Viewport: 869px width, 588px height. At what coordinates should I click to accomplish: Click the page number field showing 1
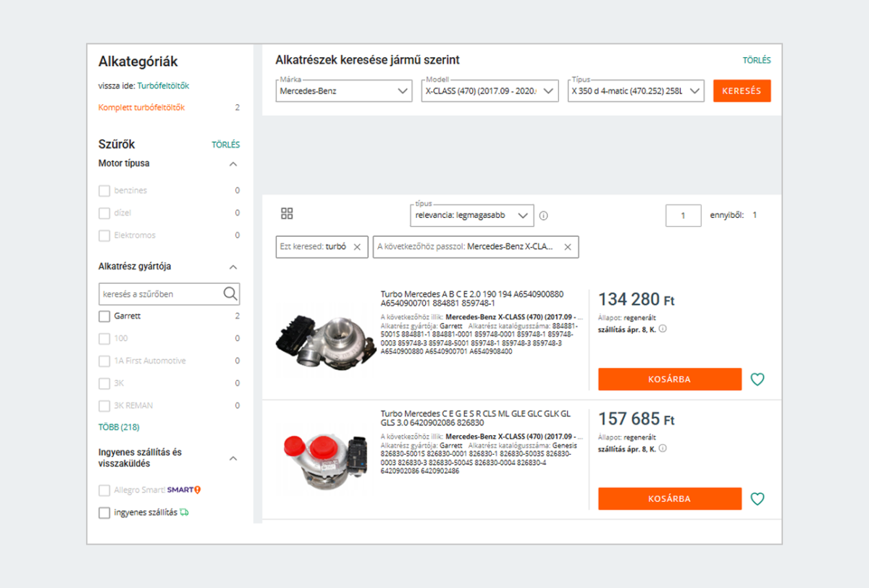pyautogui.click(x=684, y=216)
